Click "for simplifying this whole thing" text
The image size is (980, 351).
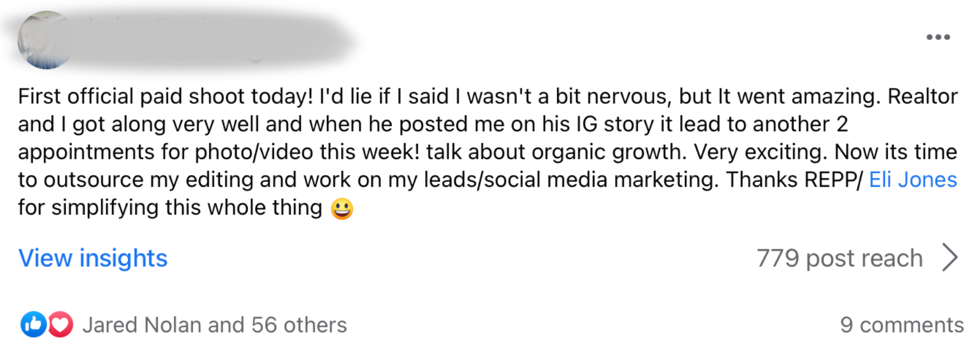point(170,208)
